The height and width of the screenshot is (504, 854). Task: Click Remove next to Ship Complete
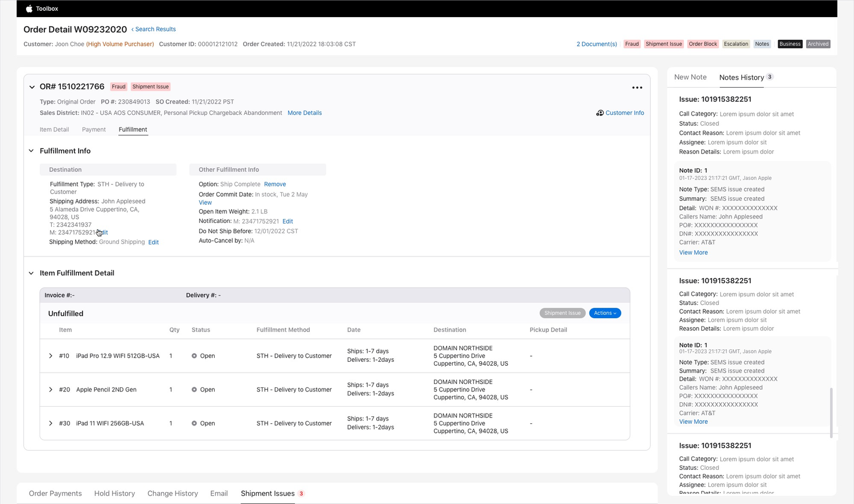point(275,184)
